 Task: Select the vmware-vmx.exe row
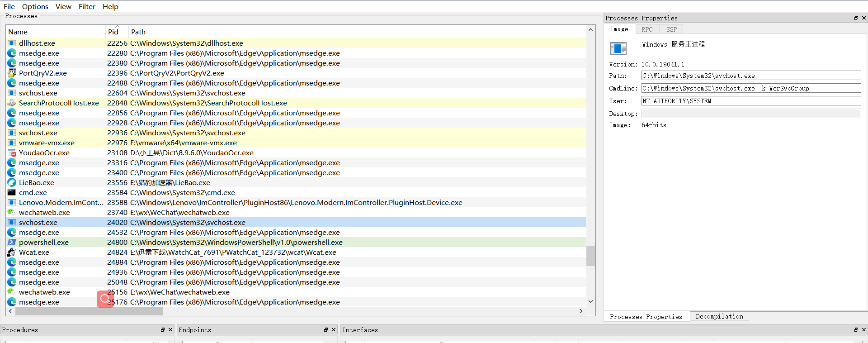tap(296, 143)
